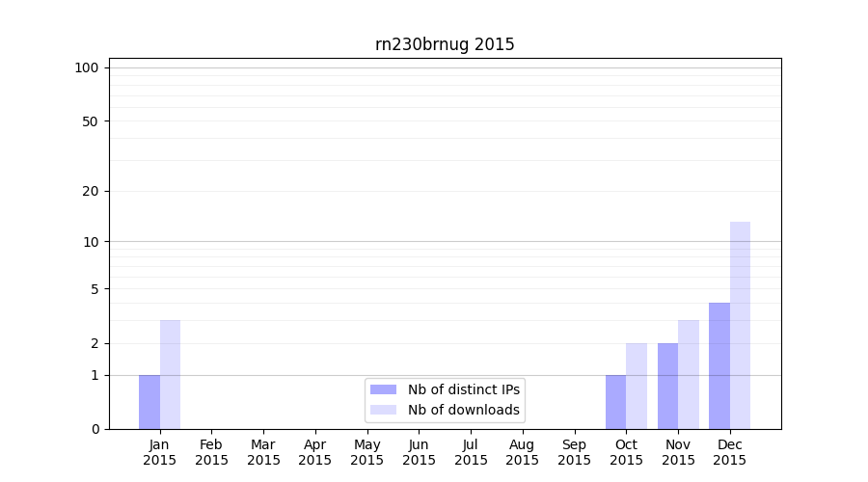
Task: Click the Feb 2015 x-axis label
Action: point(211,452)
